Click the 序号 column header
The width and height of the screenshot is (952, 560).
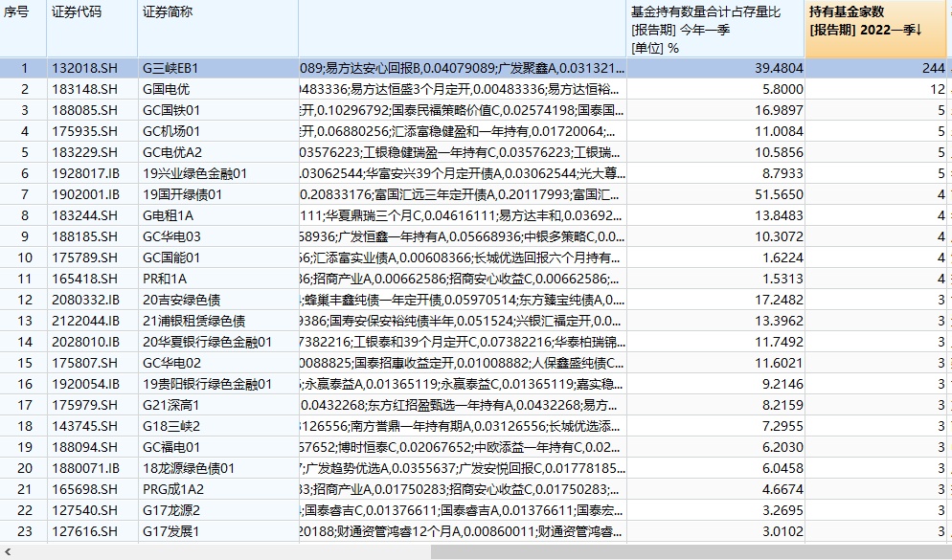[23, 29]
